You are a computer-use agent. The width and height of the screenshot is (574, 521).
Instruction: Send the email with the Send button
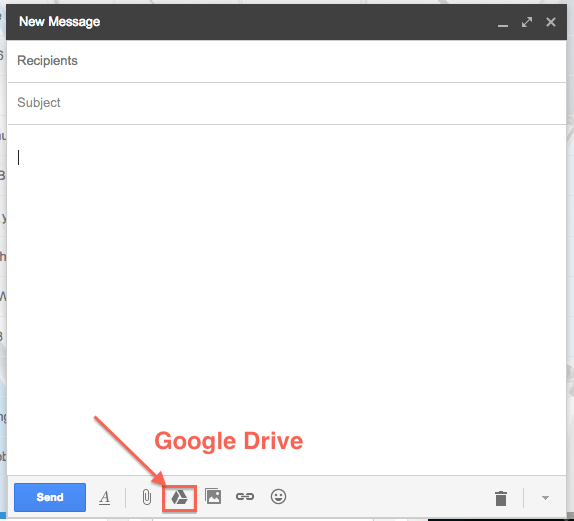pos(50,497)
